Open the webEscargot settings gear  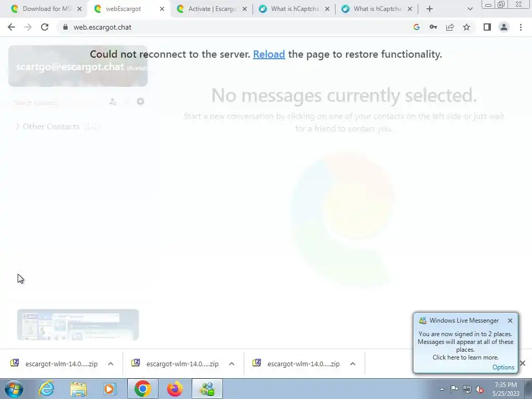(x=140, y=101)
